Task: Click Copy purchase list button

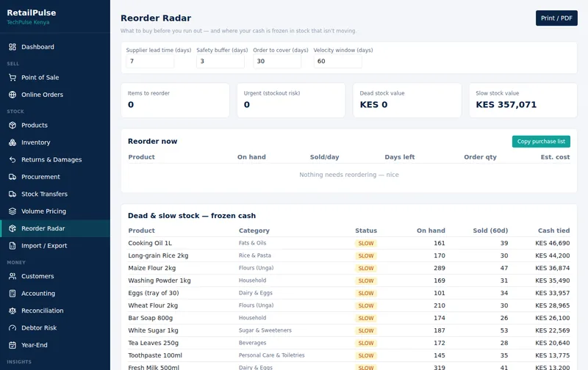Action: tap(541, 142)
